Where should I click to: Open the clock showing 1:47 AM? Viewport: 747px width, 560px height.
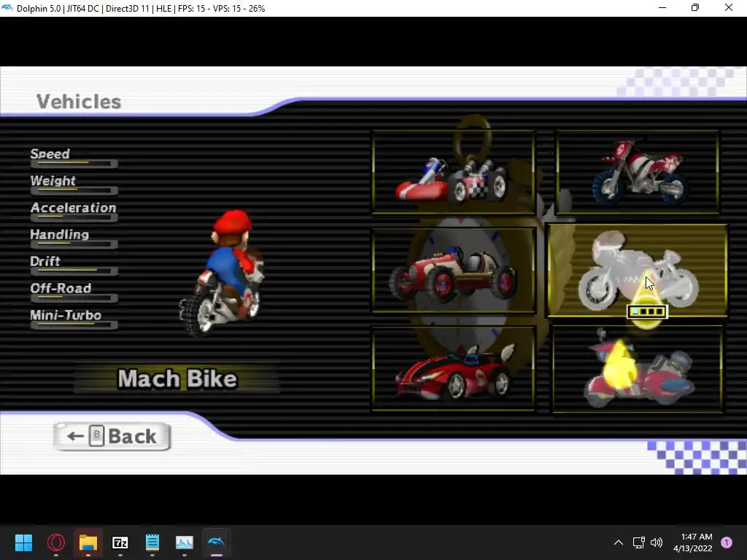coord(692,542)
